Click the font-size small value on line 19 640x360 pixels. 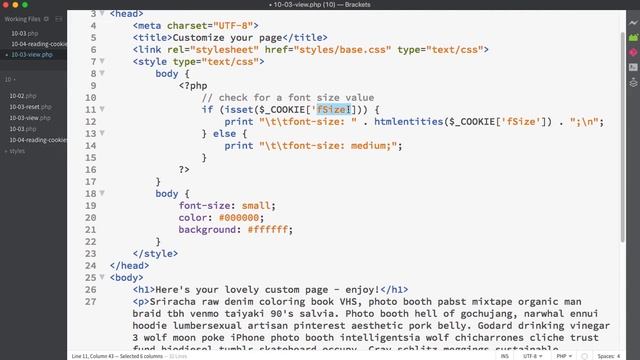click(x=256, y=206)
